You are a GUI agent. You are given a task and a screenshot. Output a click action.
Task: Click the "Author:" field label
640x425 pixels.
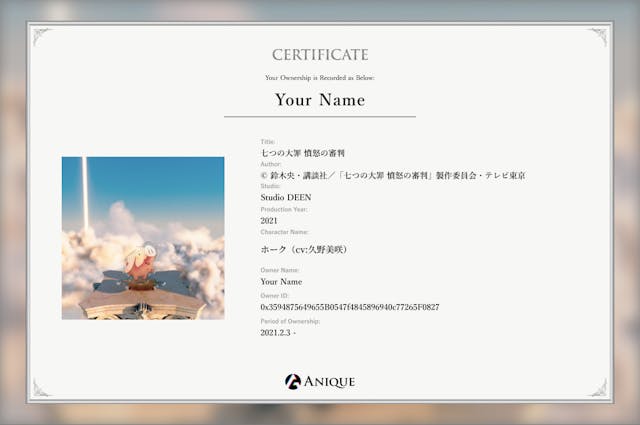pos(271,164)
